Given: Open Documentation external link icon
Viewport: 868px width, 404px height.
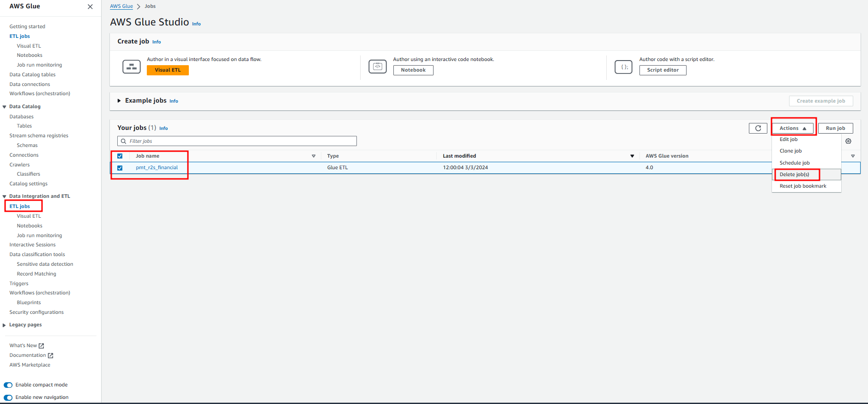Looking at the screenshot, I should (50, 355).
